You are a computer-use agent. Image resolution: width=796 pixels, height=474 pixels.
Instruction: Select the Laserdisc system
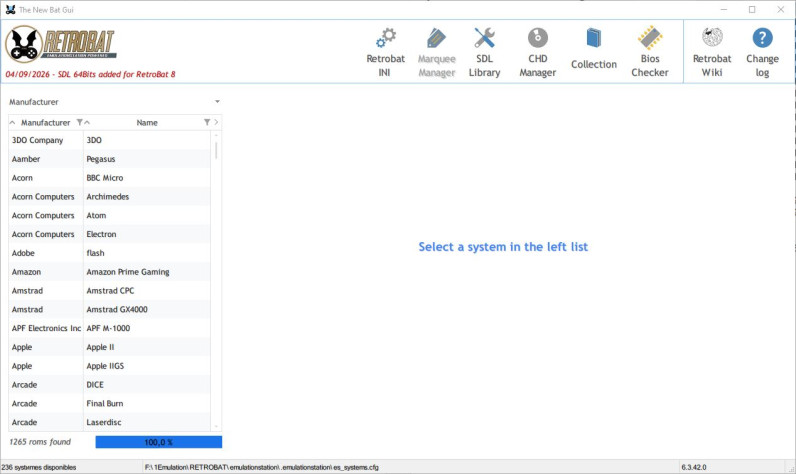pos(147,422)
